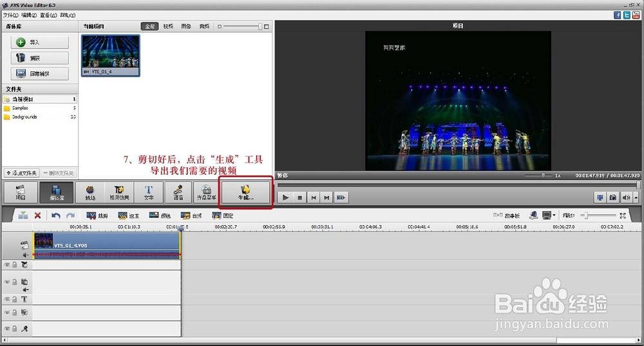Click the next scene button
The image size is (644, 346).
click(341, 197)
